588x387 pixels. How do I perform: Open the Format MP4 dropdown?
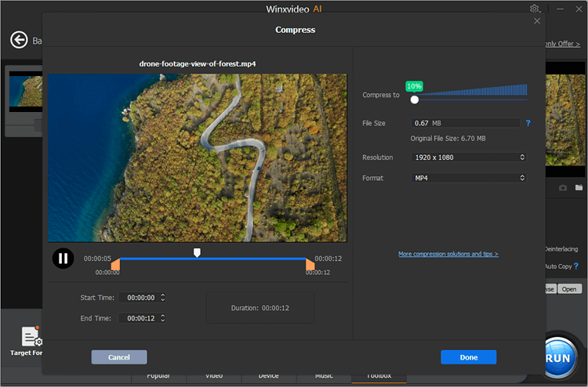(469, 178)
